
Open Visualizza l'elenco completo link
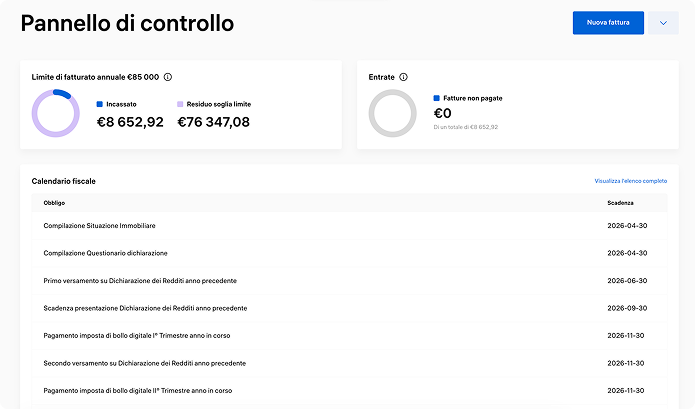630,181
